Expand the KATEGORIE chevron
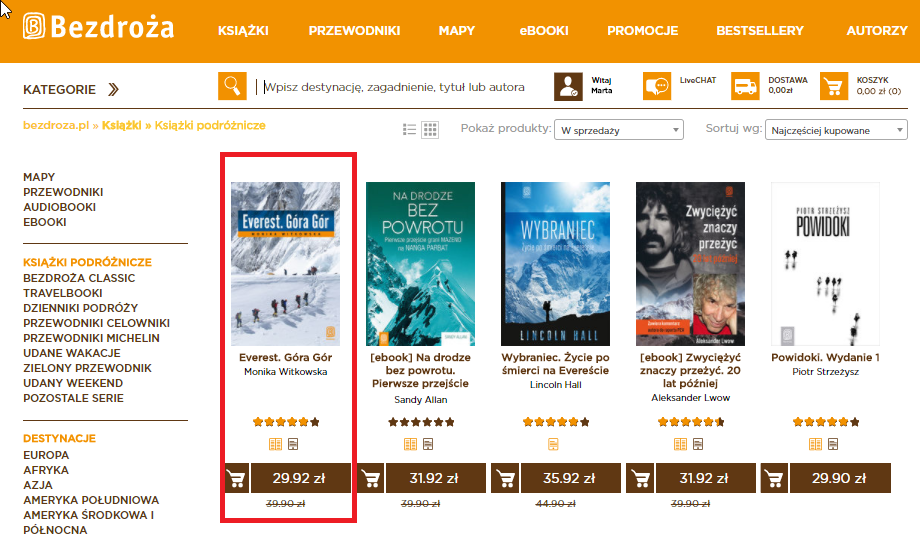This screenshot has height=535, width=920. click(113, 89)
